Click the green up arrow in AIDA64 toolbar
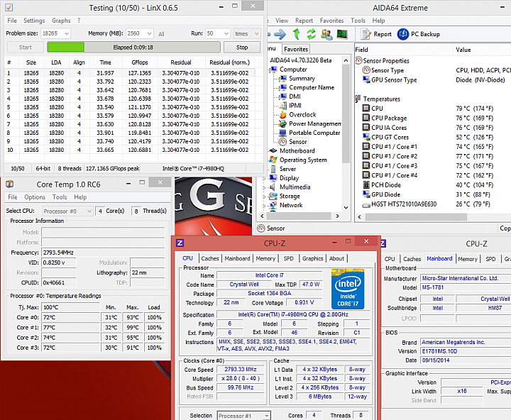Viewport: 511px width, 420px height. pyautogui.click(x=296, y=34)
